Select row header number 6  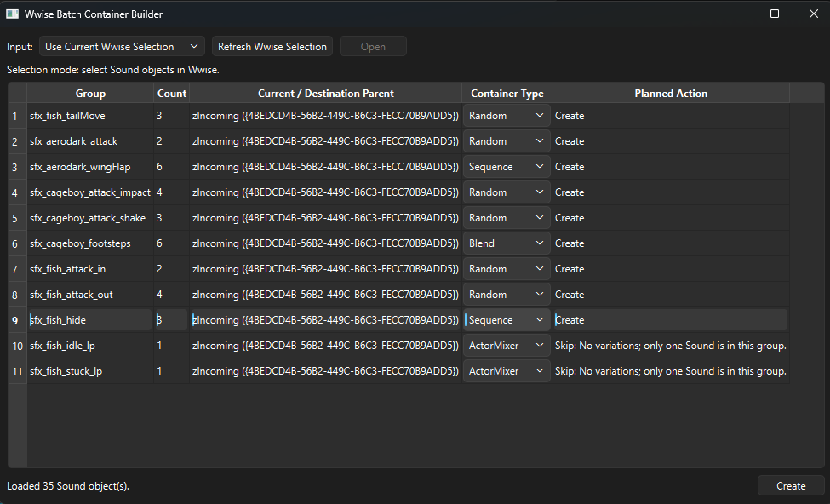coord(17,243)
